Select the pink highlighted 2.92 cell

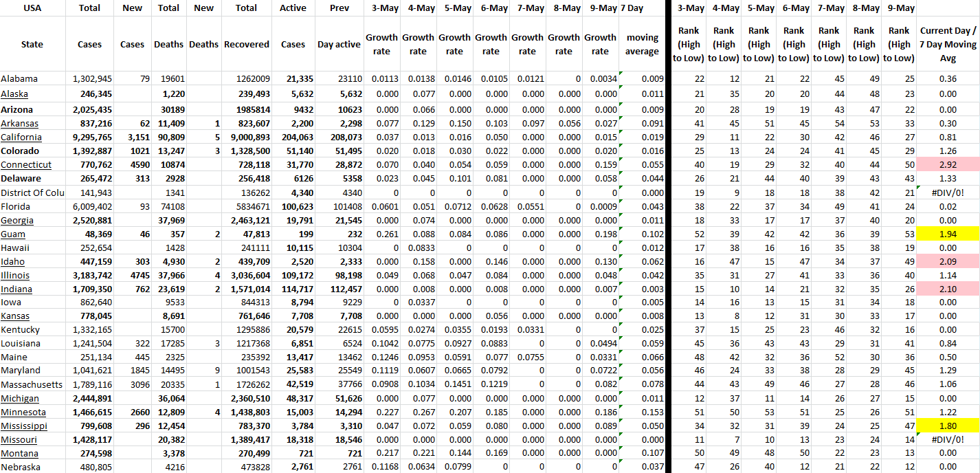click(x=948, y=165)
